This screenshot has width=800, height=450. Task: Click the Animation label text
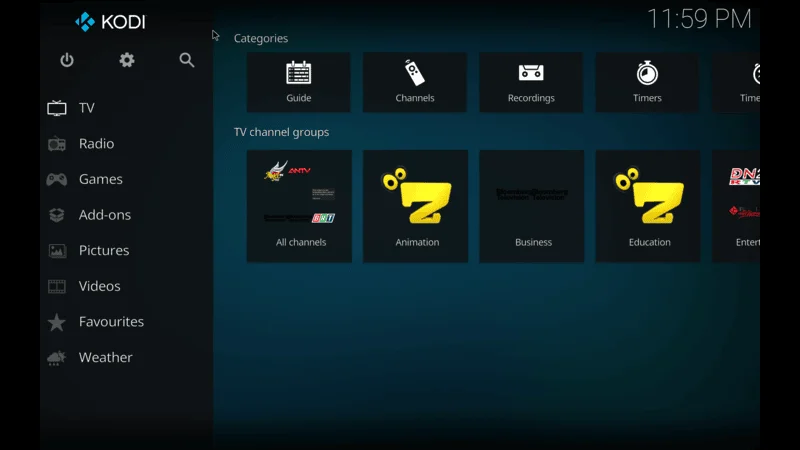point(417,242)
